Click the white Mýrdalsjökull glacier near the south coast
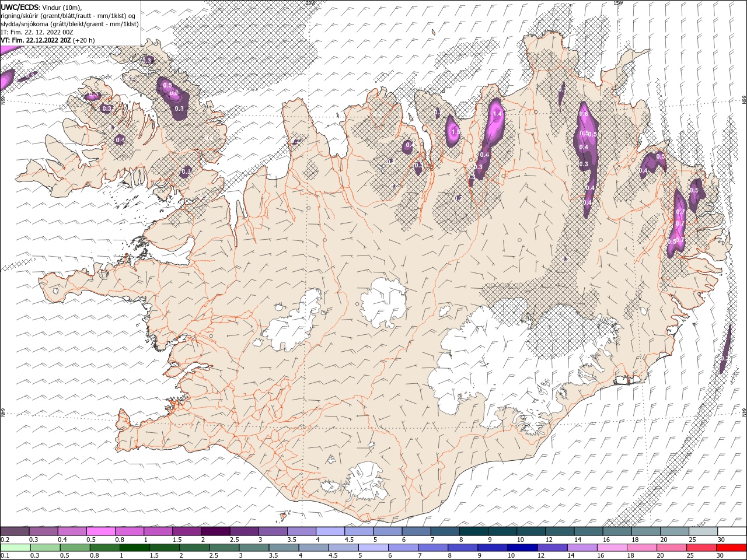Screen dimensions: 747x560 [365, 481]
